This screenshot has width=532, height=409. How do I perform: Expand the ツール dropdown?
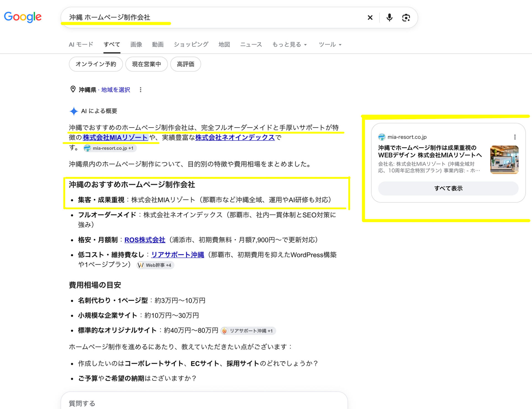click(330, 44)
